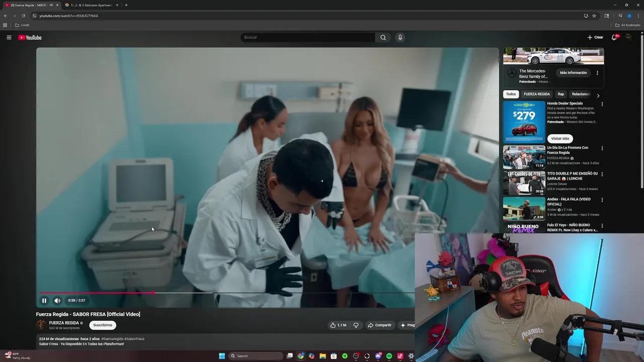The width and height of the screenshot is (644, 362).
Task: Go to the YouTube home logo
Action: tap(30, 38)
